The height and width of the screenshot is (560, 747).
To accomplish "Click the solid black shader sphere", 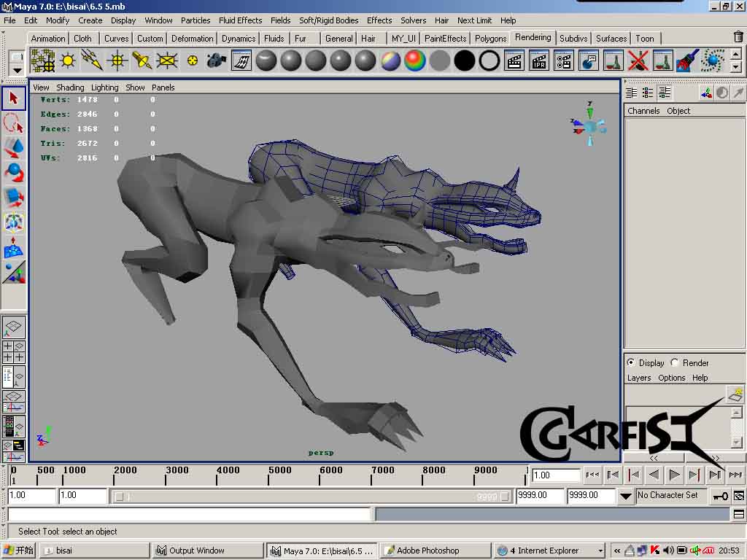I will pyautogui.click(x=465, y=61).
